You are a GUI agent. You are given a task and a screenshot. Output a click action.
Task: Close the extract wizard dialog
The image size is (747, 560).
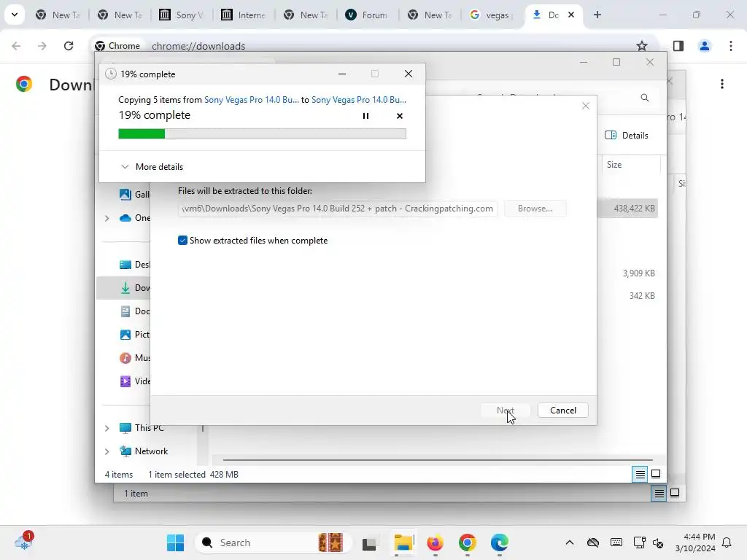[586, 106]
